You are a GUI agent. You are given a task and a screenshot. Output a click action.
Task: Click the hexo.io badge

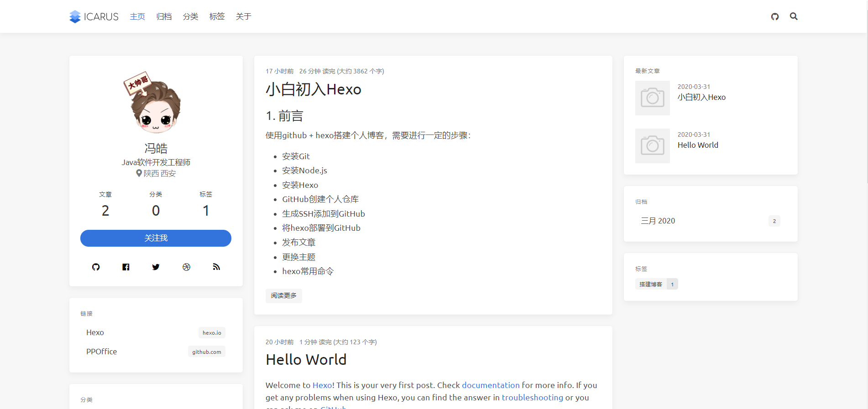[212, 333]
